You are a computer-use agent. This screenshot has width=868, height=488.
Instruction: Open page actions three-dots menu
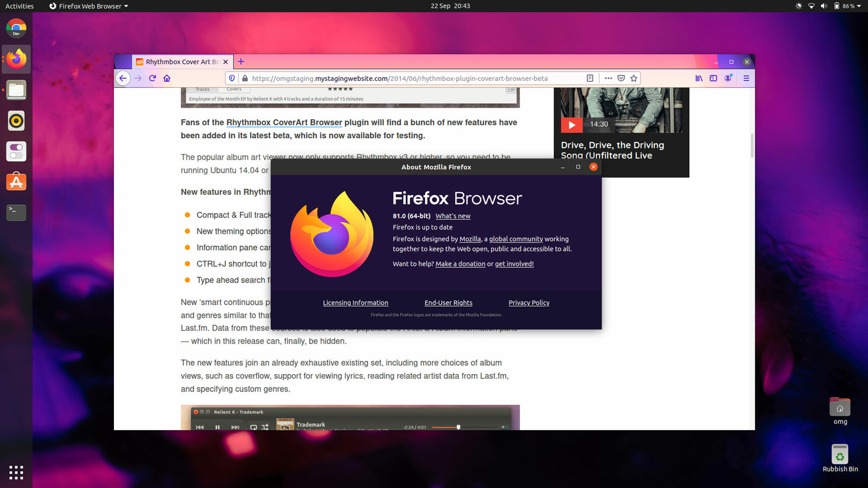click(608, 78)
